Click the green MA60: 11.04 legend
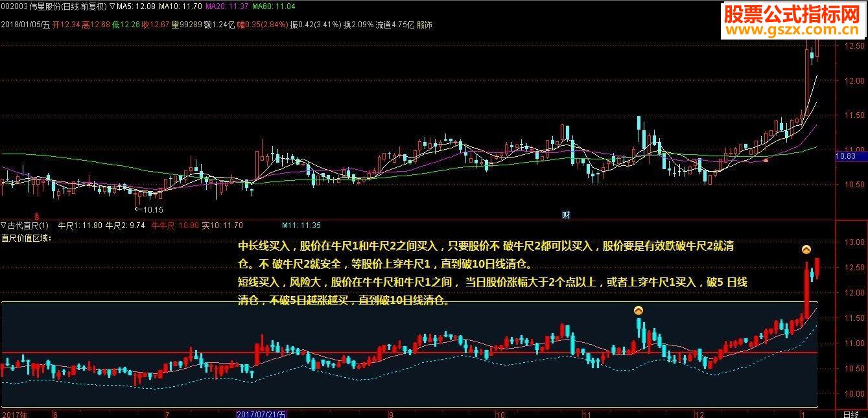 click(274, 6)
